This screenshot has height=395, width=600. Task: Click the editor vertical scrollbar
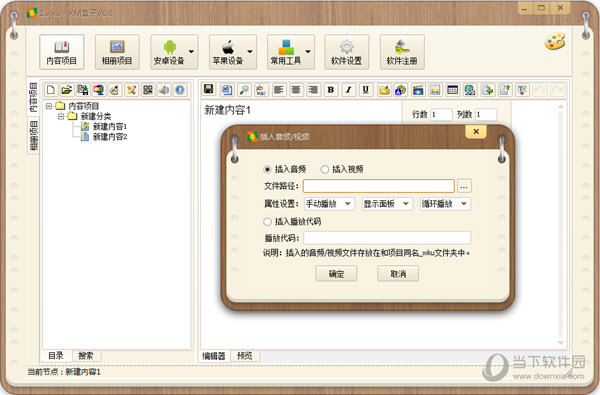(x=561, y=224)
